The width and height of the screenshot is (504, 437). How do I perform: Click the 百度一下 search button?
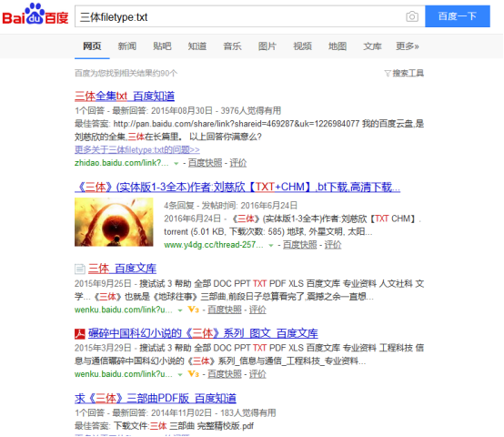click(458, 16)
